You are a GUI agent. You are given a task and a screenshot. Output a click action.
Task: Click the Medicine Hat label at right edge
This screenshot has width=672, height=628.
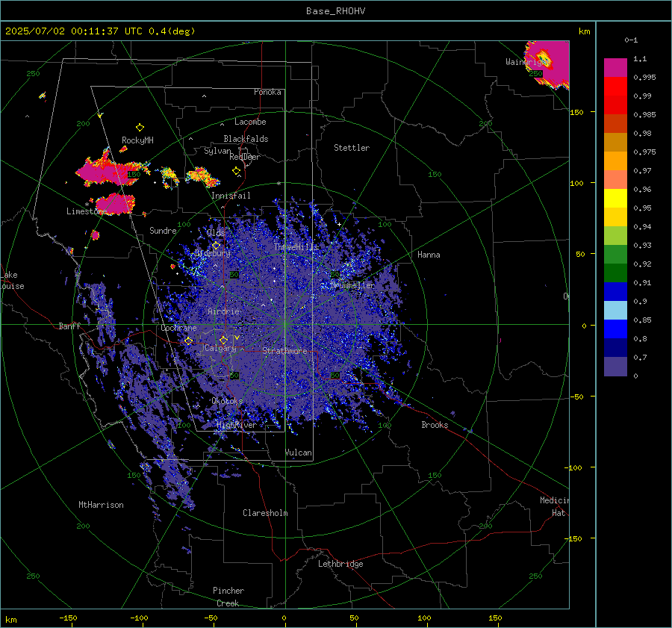coord(555,506)
